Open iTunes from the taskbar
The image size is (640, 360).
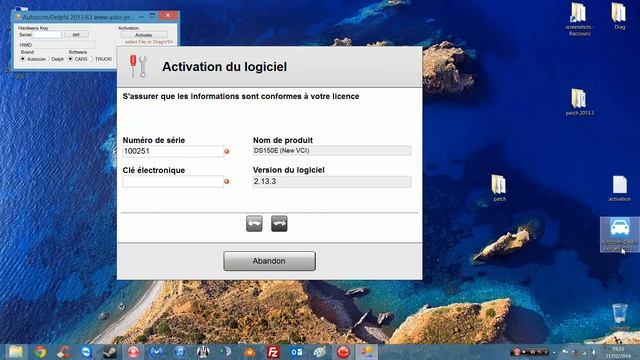[x=180, y=352]
